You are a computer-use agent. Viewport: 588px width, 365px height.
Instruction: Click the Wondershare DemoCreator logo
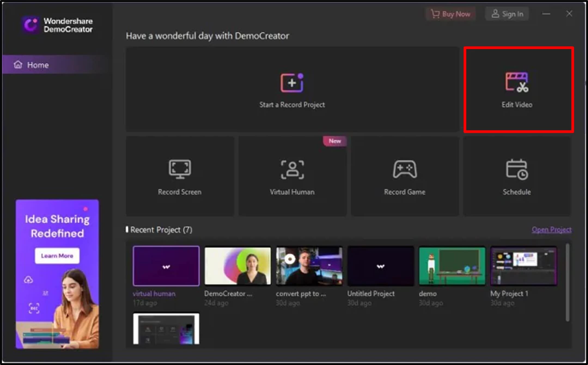pos(31,25)
